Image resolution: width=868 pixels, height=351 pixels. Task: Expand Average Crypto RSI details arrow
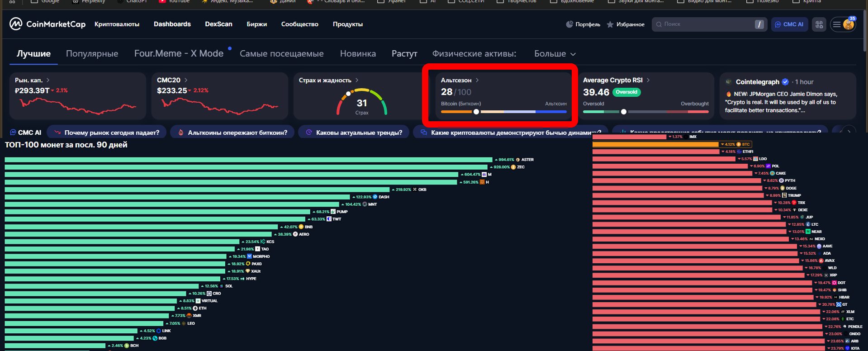[x=648, y=80]
